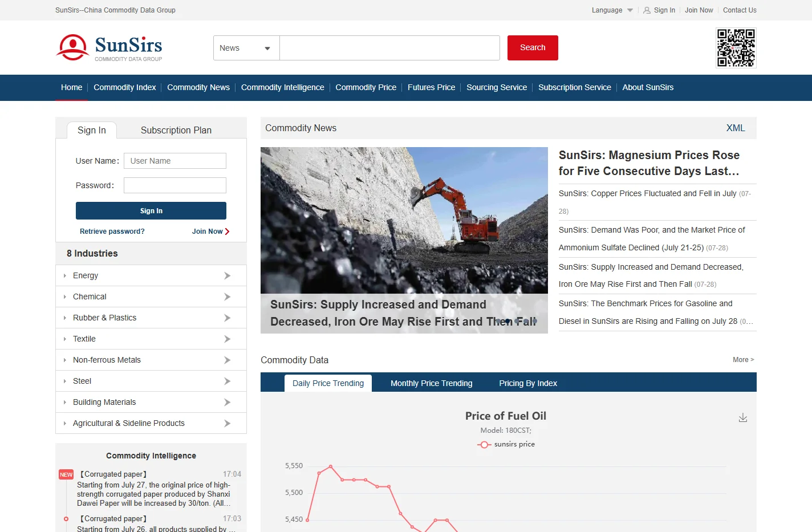Open the Sourcing Service menu

pyautogui.click(x=497, y=87)
